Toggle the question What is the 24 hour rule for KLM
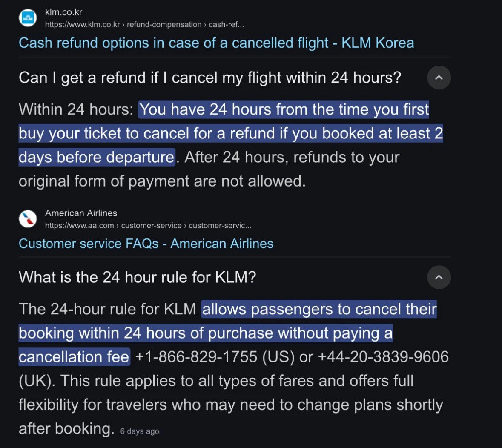Image resolution: width=502 pixels, height=448 pixels. (x=137, y=277)
